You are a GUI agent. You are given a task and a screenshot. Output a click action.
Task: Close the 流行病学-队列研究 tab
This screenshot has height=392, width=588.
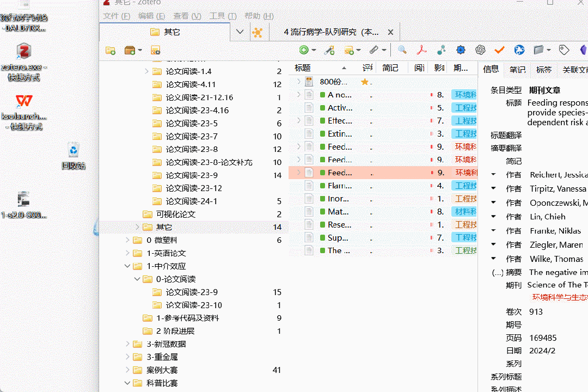(390, 32)
